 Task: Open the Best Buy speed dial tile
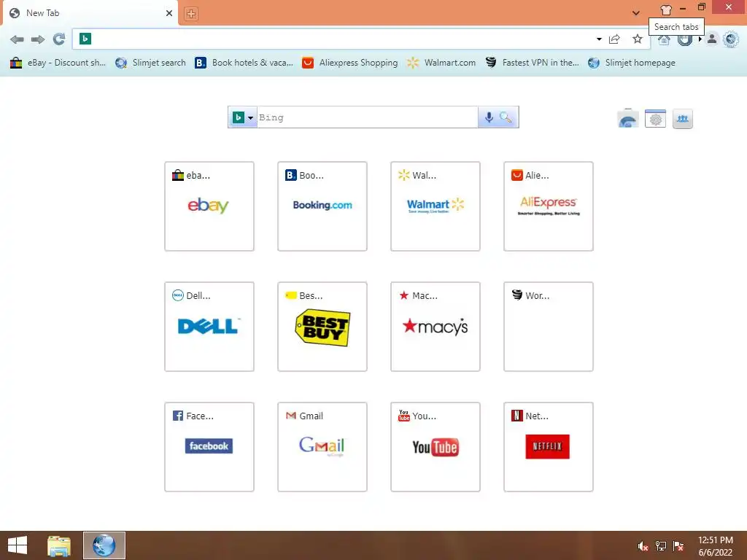pyautogui.click(x=322, y=327)
